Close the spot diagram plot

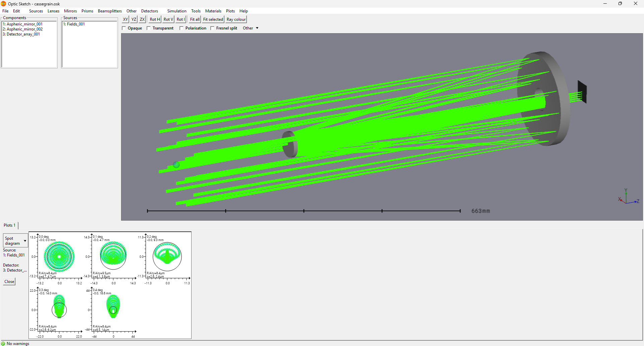point(9,282)
